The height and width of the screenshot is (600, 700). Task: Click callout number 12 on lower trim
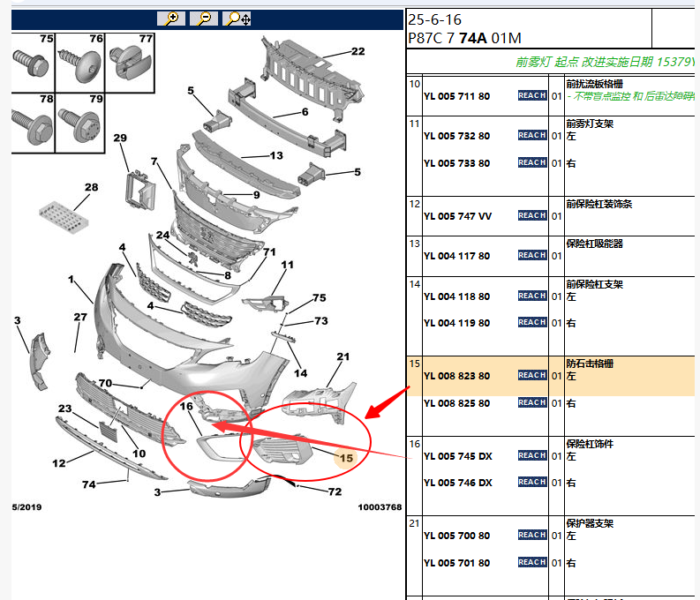coord(59,463)
